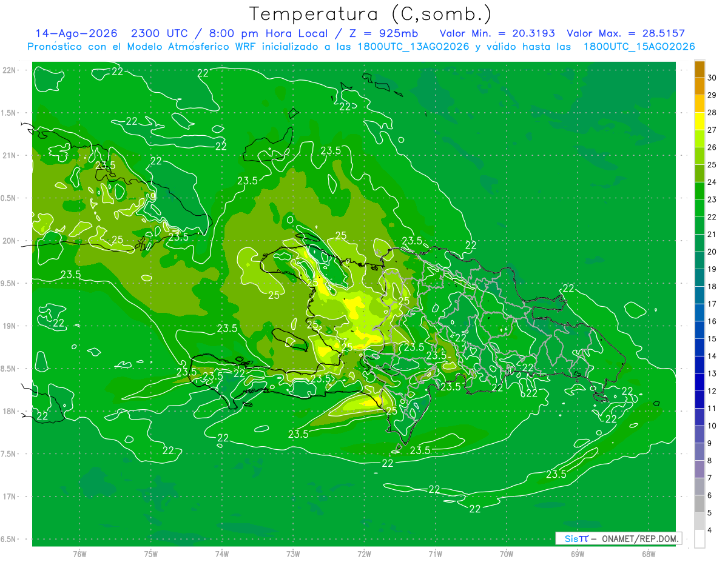Click the "Valor Max. = 28.5157" readout
The width and height of the screenshot is (728, 562).
pyautogui.click(x=626, y=33)
